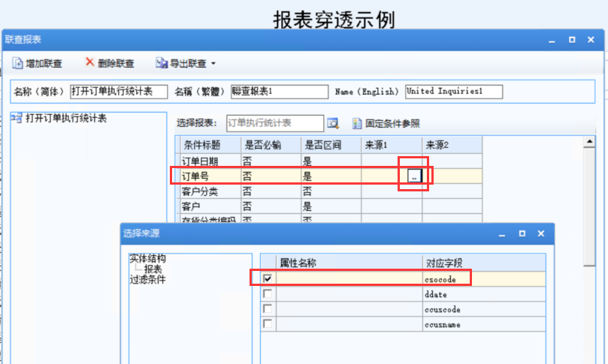Minimize the 选择来源 dialog
Viewport: 608px width, 364px height.
tap(502, 234)
